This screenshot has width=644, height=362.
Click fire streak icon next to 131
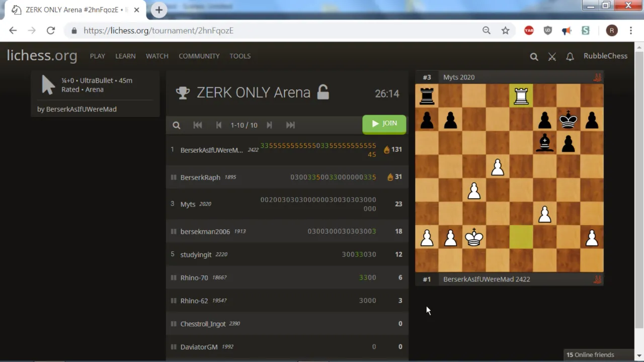tap(386, 149)
